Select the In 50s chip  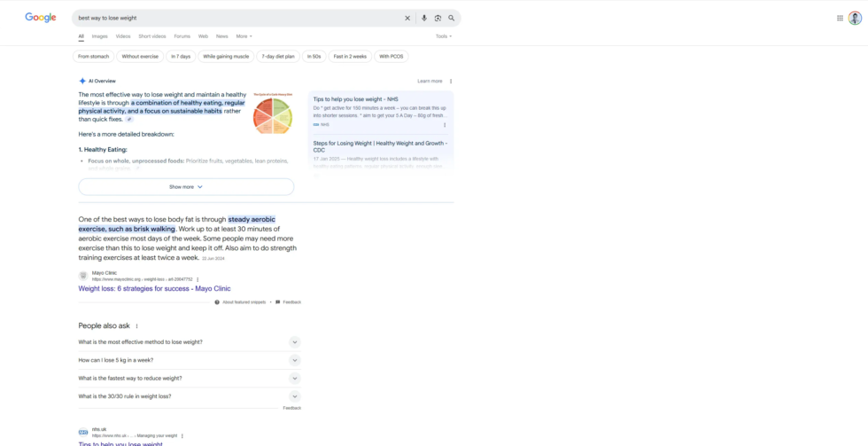click(314, 57)
